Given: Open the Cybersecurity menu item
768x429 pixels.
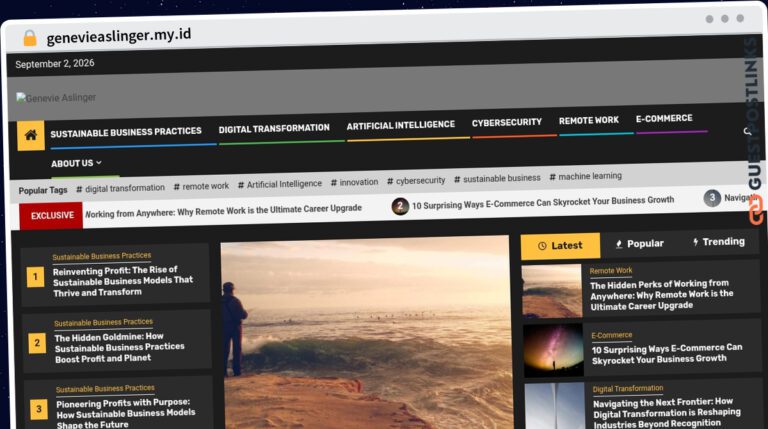Looking at the screenshot, I should pos(506,122).
